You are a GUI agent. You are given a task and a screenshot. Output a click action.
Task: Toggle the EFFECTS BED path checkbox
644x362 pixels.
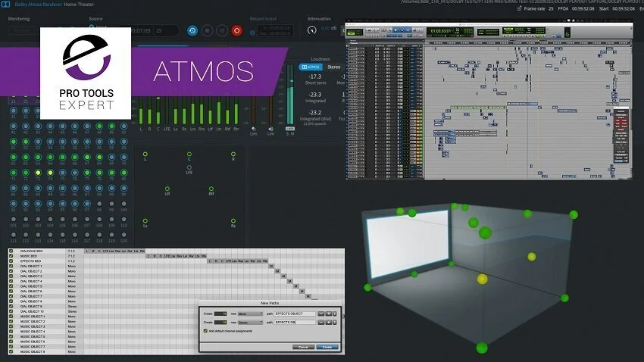coord(11,261)
